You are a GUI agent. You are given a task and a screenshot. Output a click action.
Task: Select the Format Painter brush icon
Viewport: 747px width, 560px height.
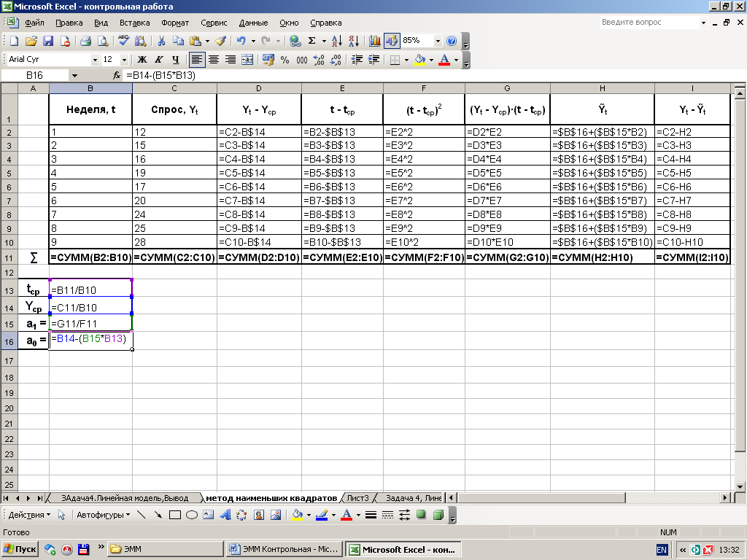221,41
